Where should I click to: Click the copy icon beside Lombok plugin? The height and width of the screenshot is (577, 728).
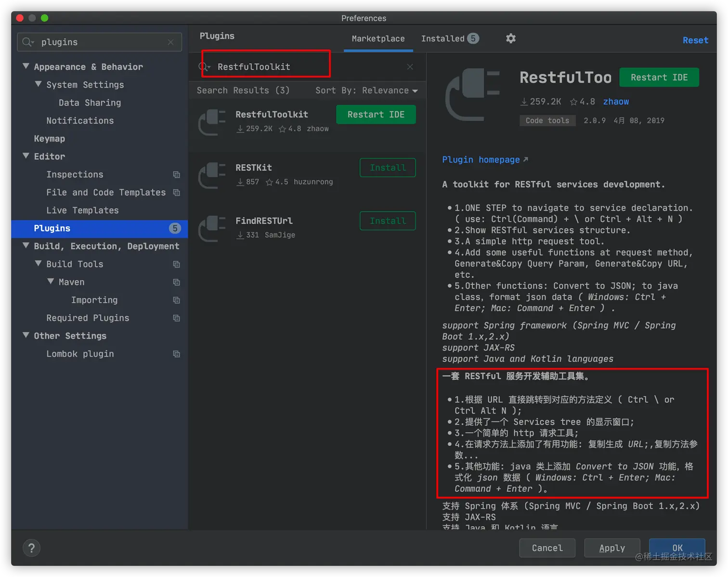[177, 354]
